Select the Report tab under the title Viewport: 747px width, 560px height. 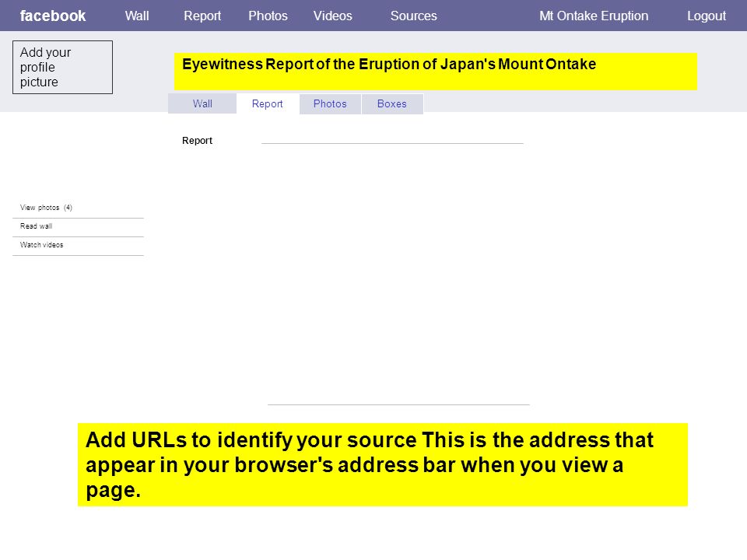point(267,103)
